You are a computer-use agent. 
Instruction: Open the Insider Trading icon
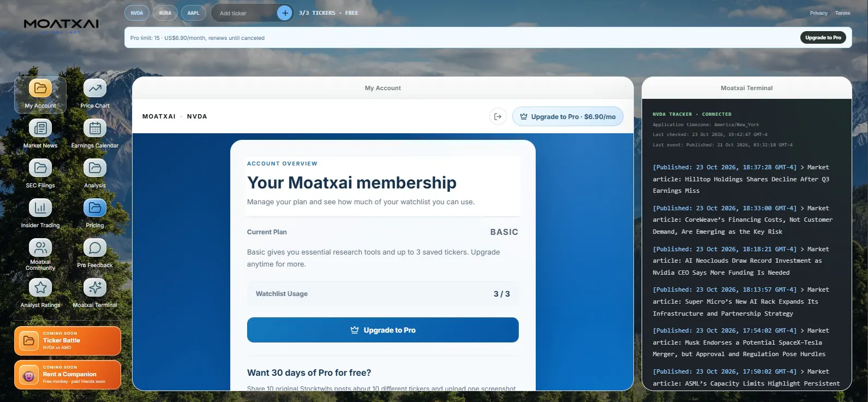tap(40, 208)
